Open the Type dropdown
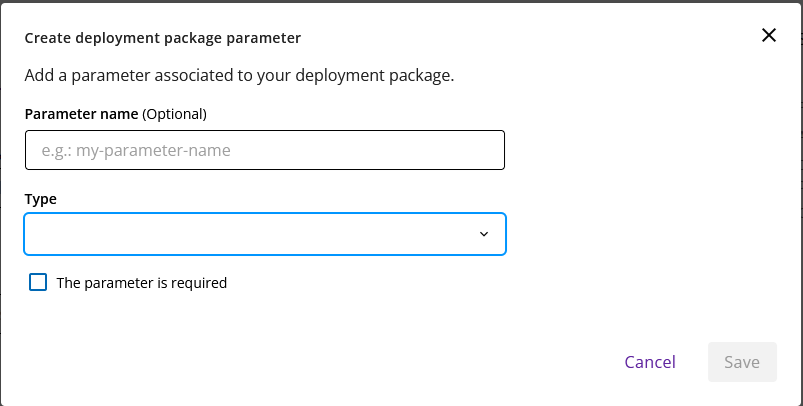 264,234
